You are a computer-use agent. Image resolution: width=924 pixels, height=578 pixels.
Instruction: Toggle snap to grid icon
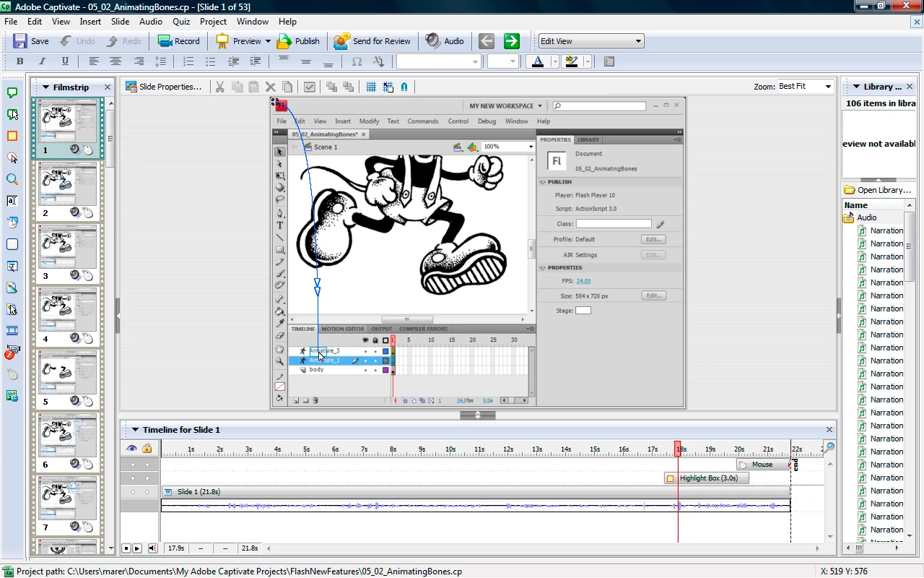click(388, 87)
